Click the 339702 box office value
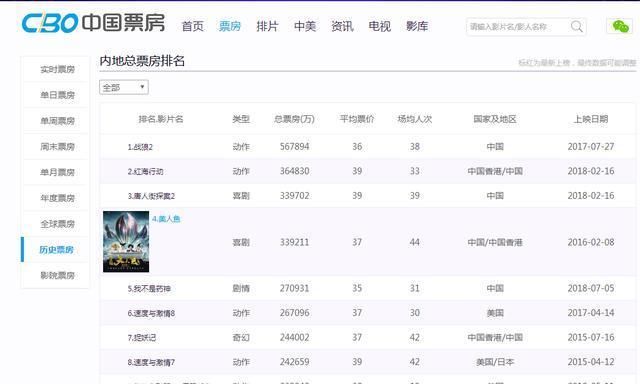The width and height of the screenshot is (640, 384). point(294,195)
